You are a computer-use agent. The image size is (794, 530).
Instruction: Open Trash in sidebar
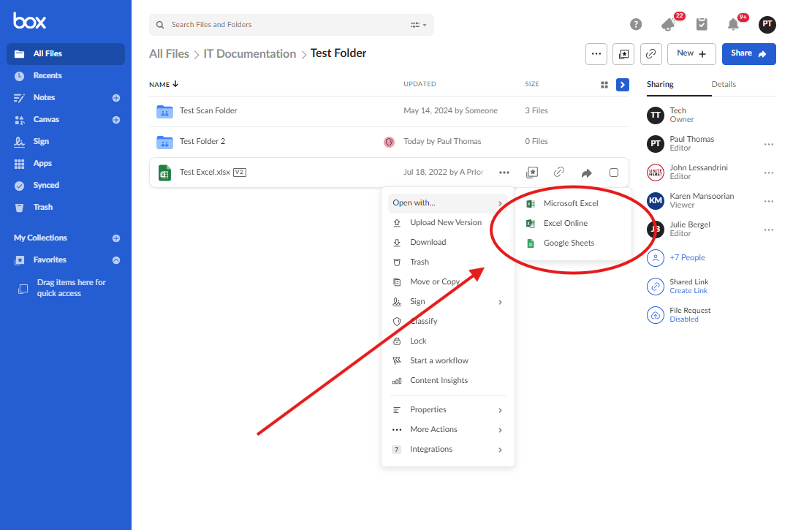coord(43,207)
